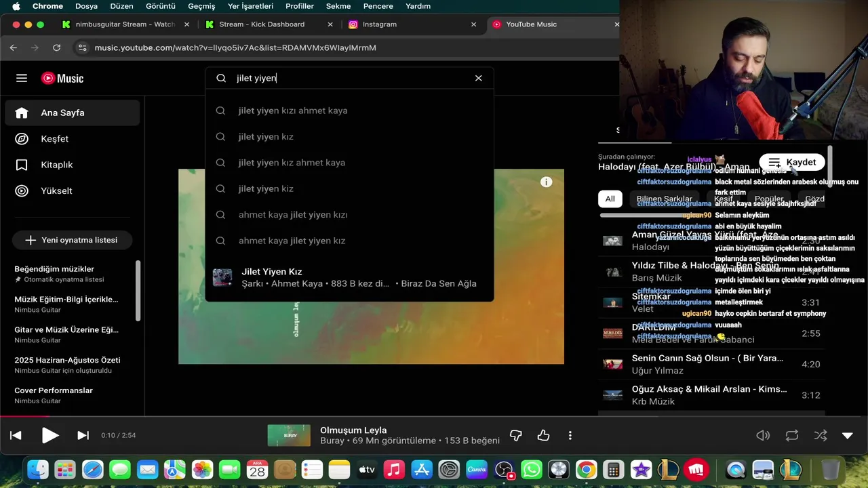This screenshot has width=868, height=488.
Task: Open the Trash in the Dock
Action: point(830,469)
